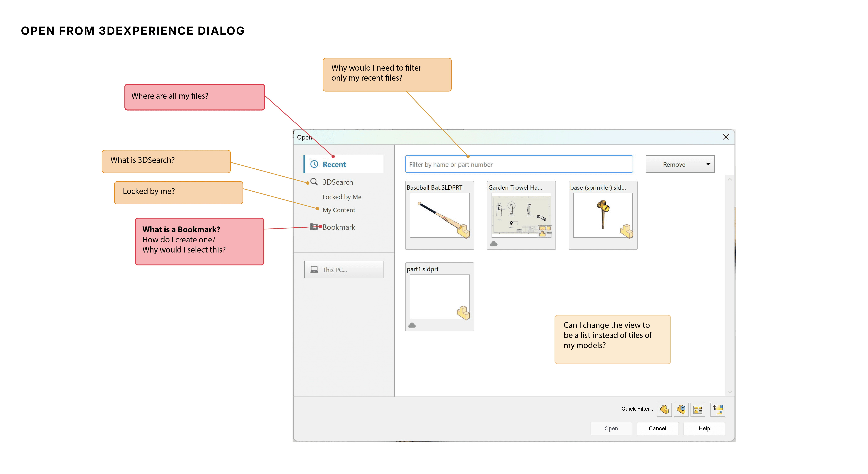Image resolution: width=868 pixels, height=474 pixels.
Task: Click the 3DSearch magnifier icon
Action: [x=314, y=182]
